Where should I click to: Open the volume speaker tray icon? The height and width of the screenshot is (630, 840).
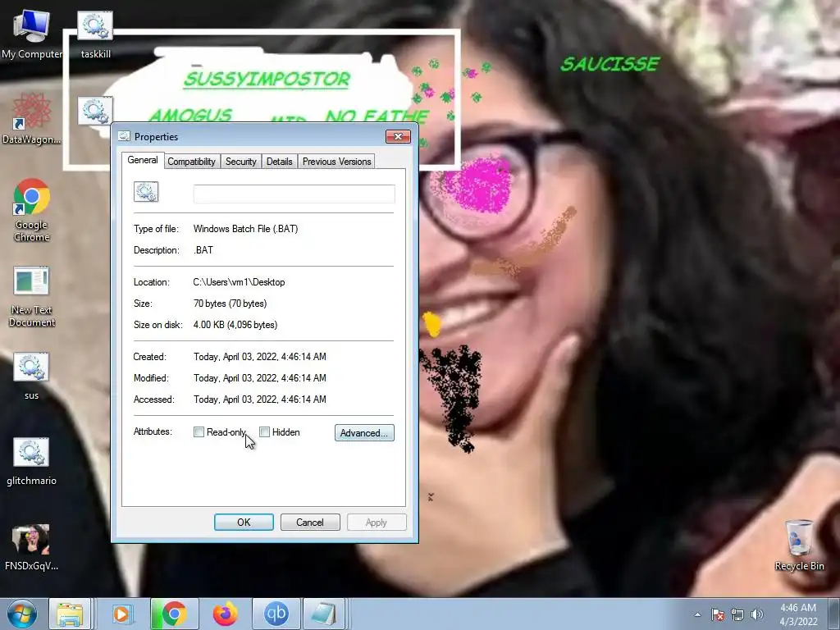coord(757,614)
